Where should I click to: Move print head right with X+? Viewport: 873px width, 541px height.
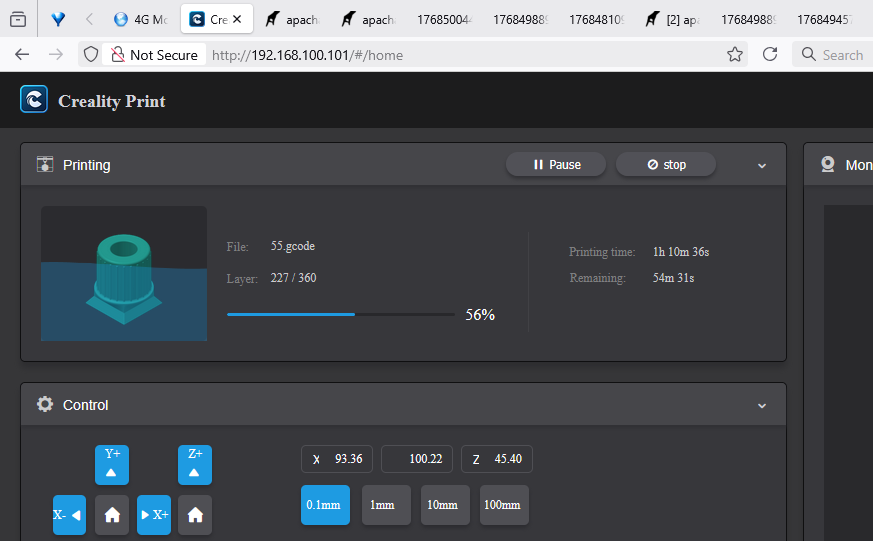154,515
